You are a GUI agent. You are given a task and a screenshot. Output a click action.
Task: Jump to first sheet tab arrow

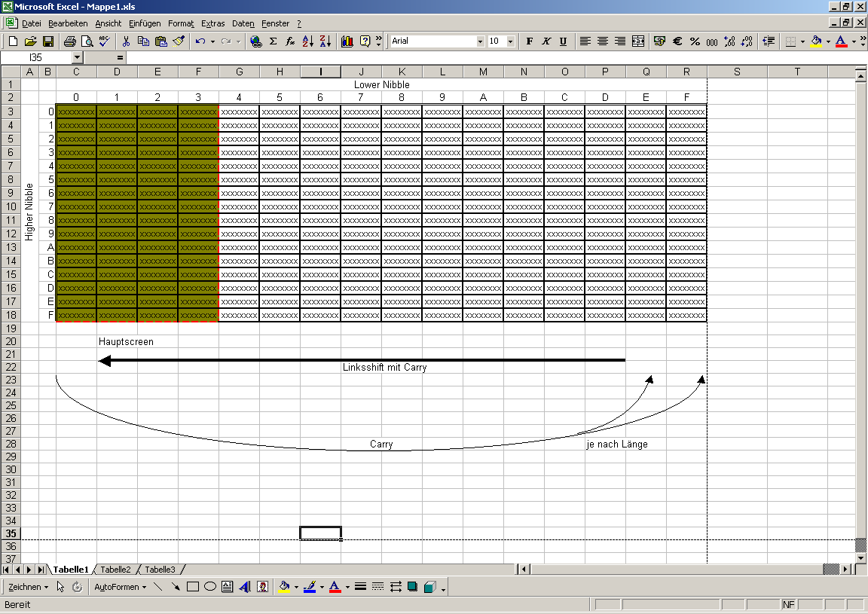[6, 569]
